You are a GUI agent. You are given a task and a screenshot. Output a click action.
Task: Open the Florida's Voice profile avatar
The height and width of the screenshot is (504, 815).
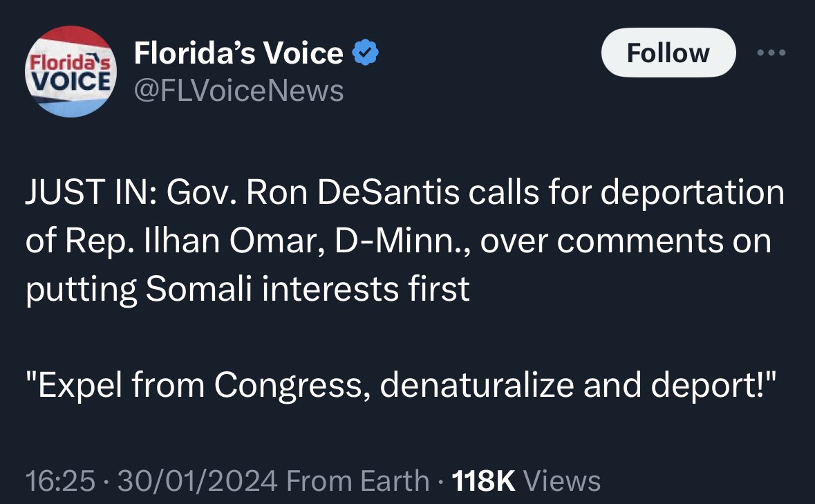71,72
